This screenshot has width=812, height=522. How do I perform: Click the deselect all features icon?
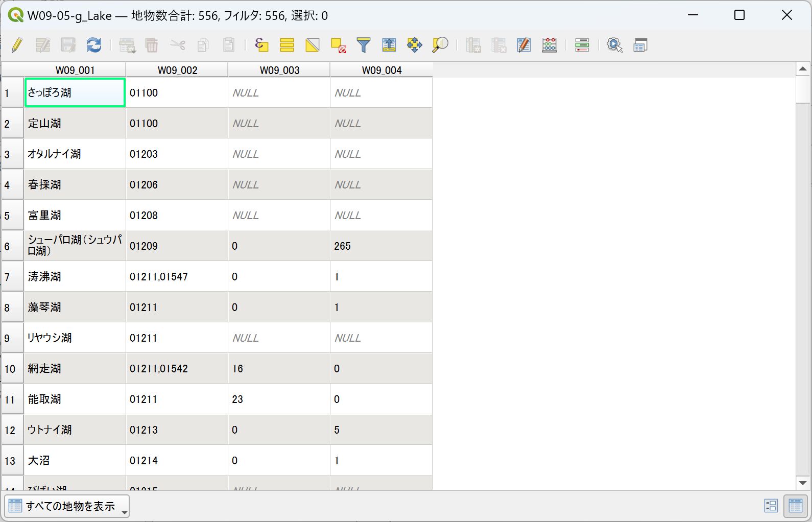click(338, 45)
